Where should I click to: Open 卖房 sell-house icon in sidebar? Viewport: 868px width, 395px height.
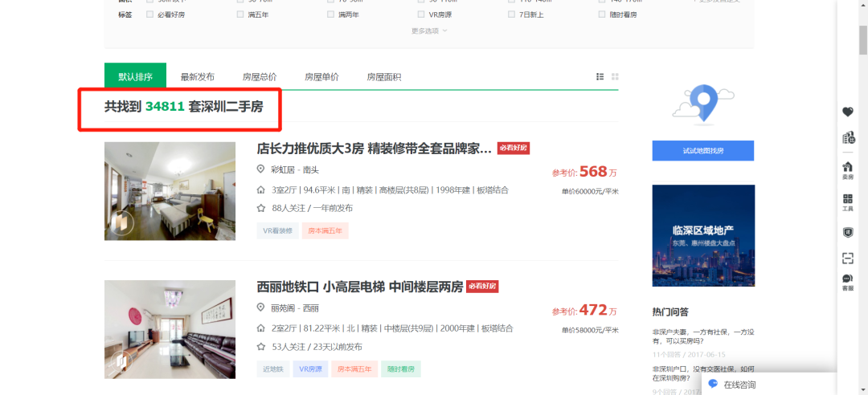[x=848, y=170]
